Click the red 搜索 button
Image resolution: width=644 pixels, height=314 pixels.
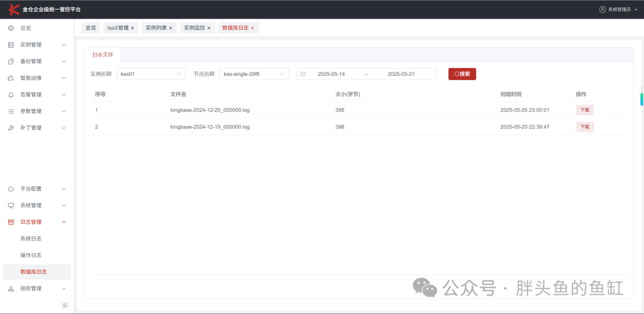(462, 74)
